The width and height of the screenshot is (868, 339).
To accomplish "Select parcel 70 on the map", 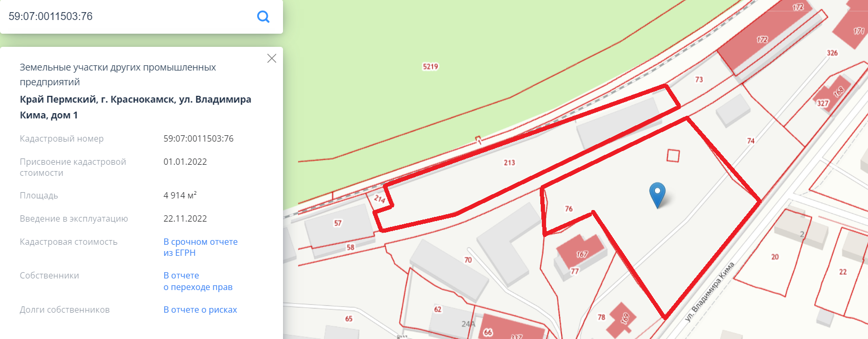I will click(468, 260).
